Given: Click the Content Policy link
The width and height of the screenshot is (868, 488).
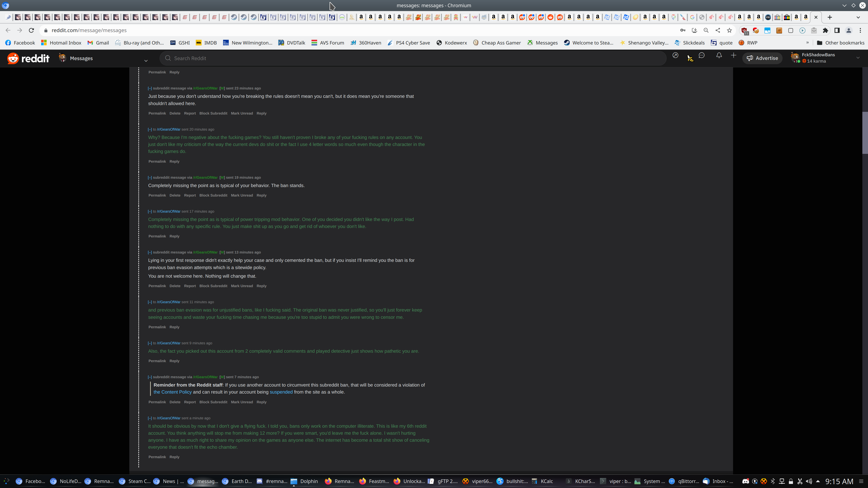Looking at the screenshot, I should coord(172,392).
